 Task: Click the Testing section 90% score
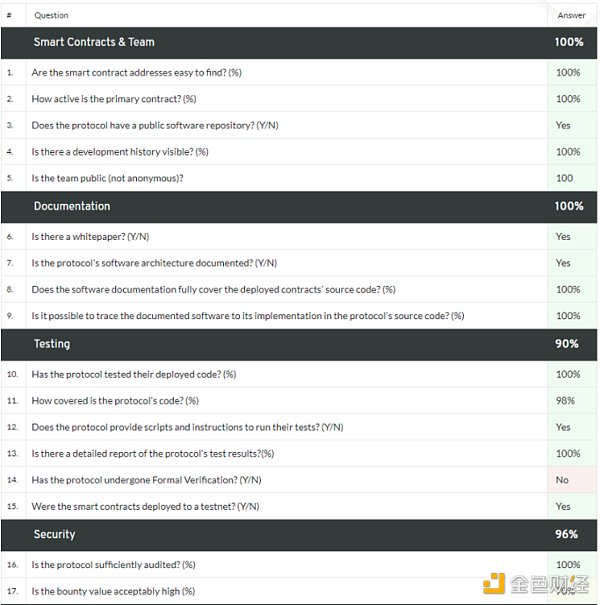point(567,344)
